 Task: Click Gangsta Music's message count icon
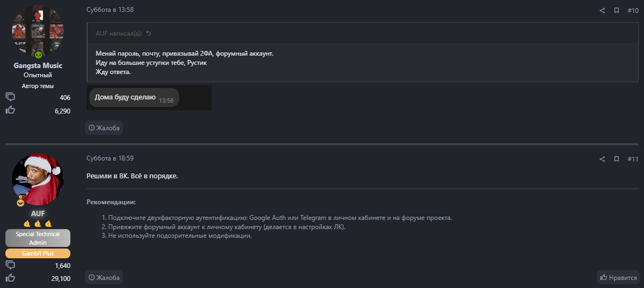[x=10, y=97]
